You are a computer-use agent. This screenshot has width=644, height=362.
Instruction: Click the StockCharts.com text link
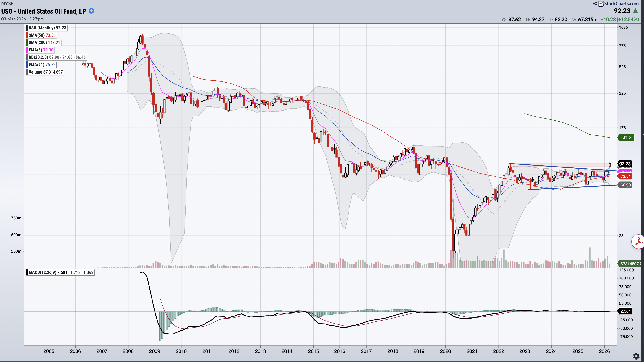tap(621, 4)
